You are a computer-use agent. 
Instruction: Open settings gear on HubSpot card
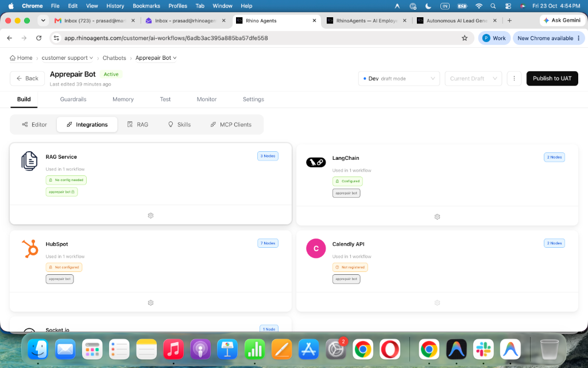(x=150, y=302)
